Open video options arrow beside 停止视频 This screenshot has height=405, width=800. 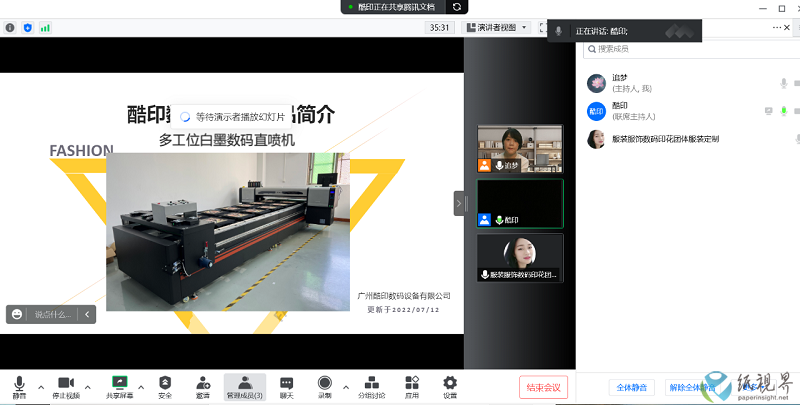[x=88, y=388]
